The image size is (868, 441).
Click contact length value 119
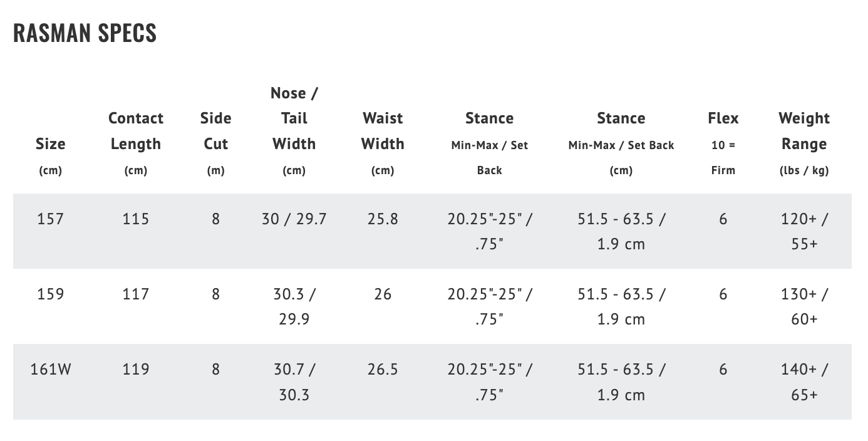136,369
